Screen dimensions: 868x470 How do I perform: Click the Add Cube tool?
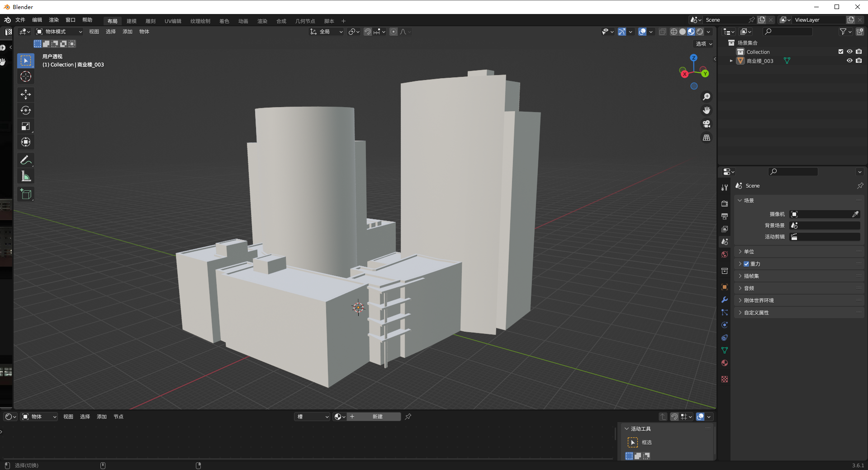26,194
